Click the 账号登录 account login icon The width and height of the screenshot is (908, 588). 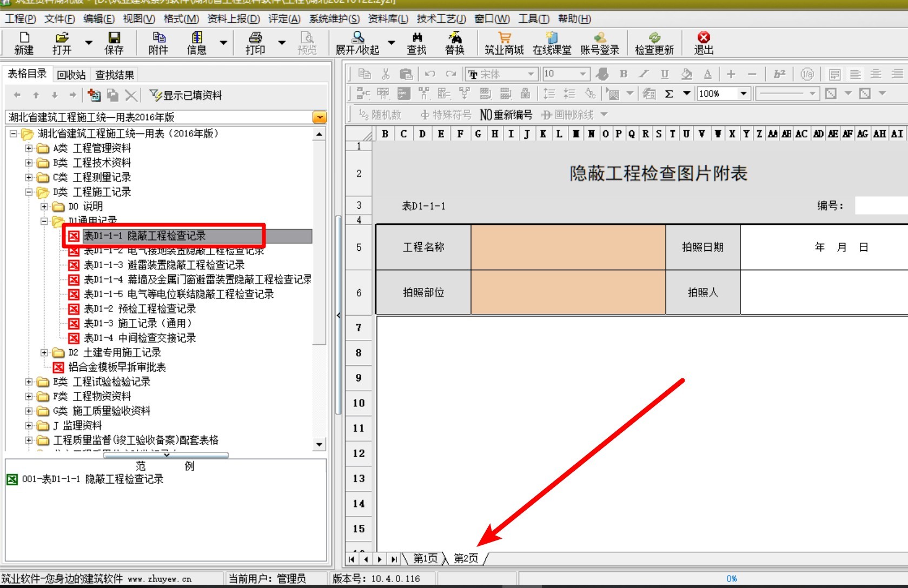pyautogui.click(x=600, y=43)
